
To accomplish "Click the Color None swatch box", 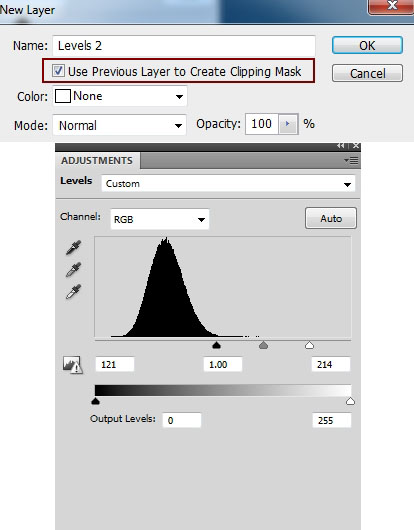I will point(63,96).
